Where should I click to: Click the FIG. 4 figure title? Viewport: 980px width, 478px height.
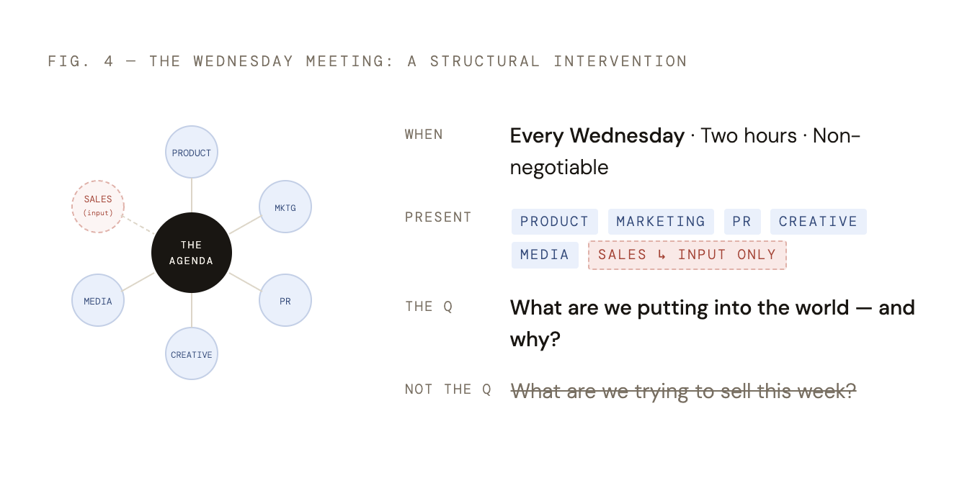(367, 61)
